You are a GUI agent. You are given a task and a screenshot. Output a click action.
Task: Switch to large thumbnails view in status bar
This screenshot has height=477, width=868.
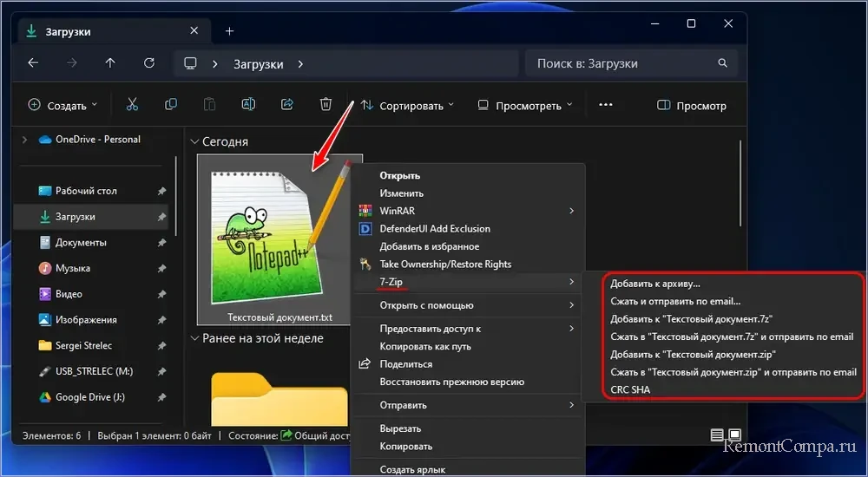[734, 435]
